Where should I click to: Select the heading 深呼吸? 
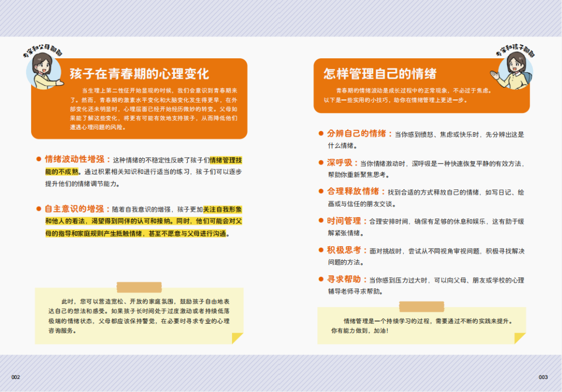(339, 163)
